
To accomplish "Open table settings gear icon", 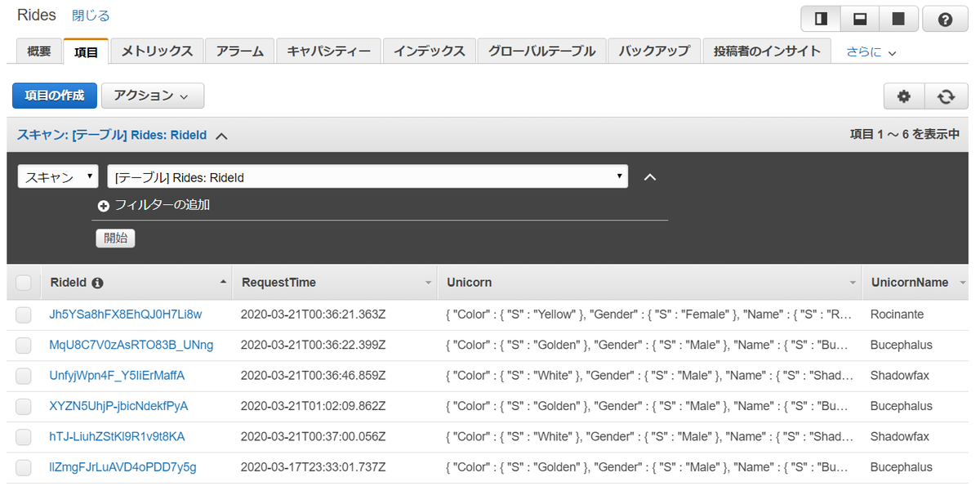I will click(x=903, y=96).
